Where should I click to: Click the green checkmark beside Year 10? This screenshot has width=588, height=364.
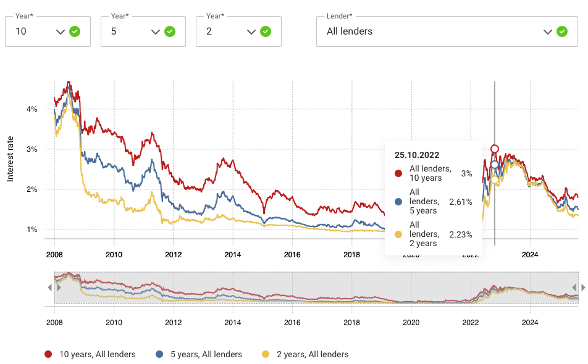pyautogui.click(x=75, y=31)
